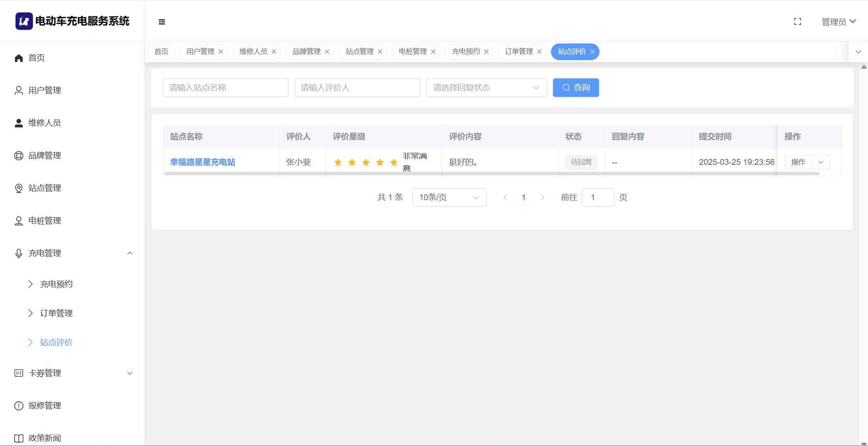Click the 查询 search button
The image size is (868, 446).
tap(575, 88)
